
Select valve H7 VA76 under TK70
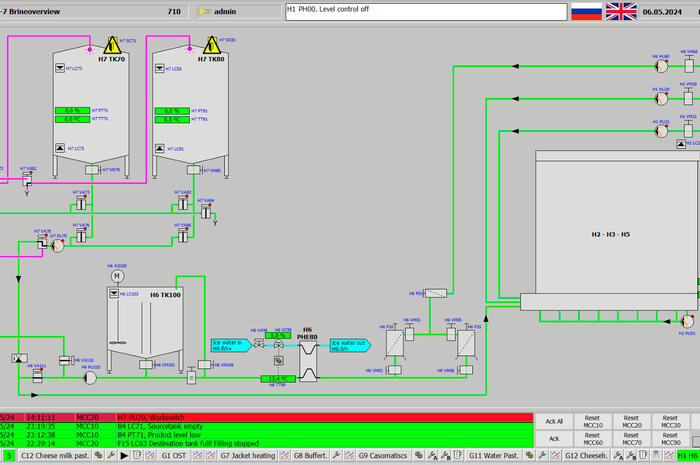pyautogui.click(x=81, y=235)
